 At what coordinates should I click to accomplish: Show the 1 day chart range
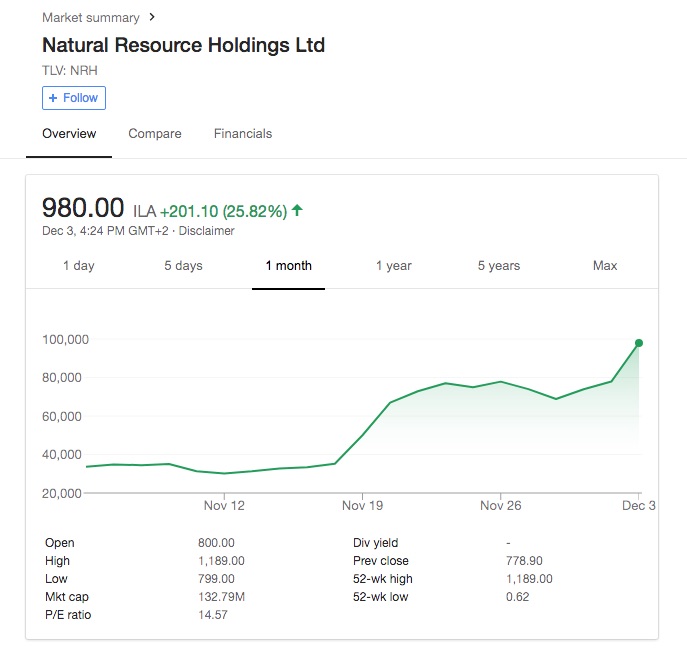[79, 266]
